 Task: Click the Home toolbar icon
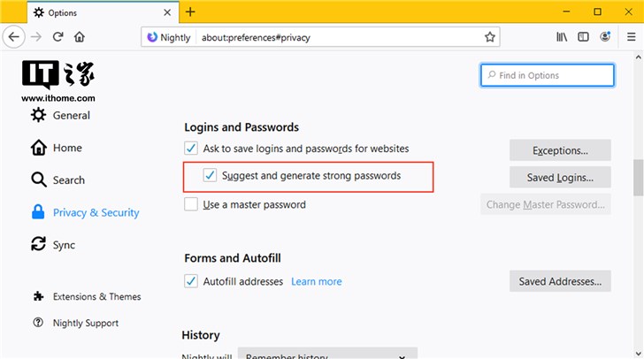(80, 37)
